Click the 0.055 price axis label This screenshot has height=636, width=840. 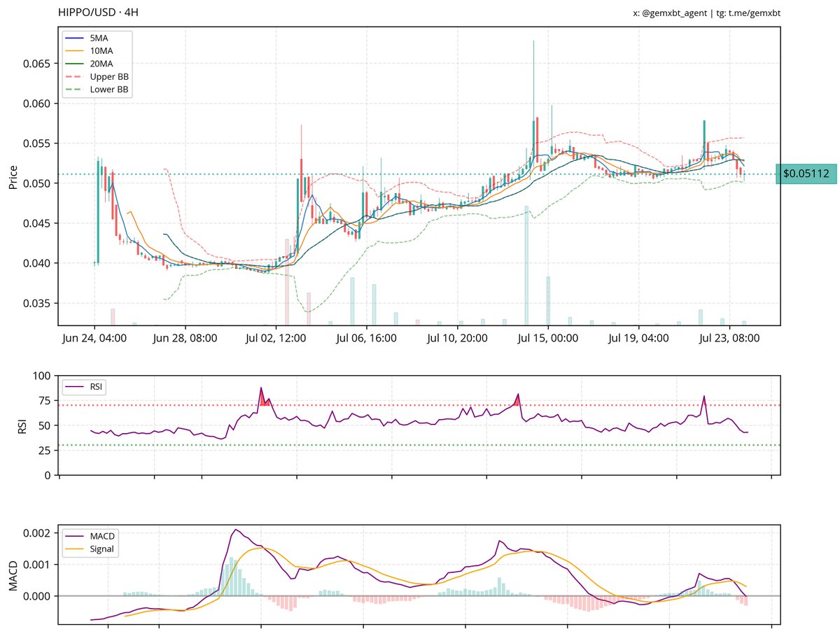click(38, 143)
